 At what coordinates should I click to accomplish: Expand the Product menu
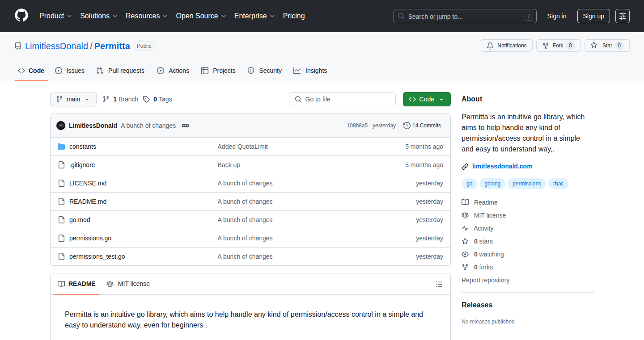55,16
